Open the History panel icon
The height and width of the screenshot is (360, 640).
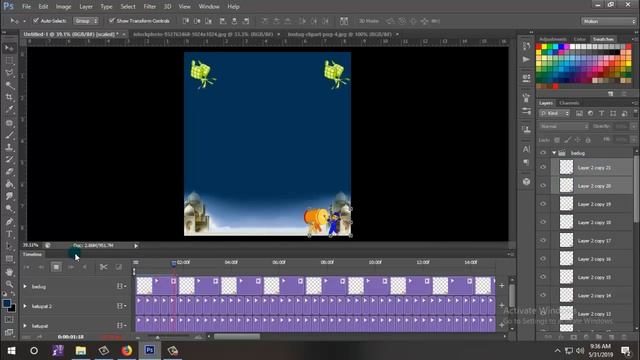click(x=526, y=46)
